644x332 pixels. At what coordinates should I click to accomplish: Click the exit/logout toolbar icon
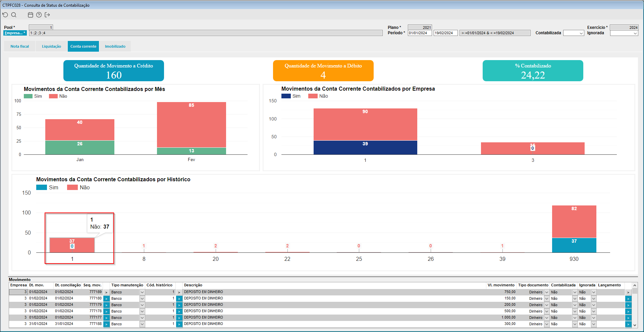click(x=47, y=15)
